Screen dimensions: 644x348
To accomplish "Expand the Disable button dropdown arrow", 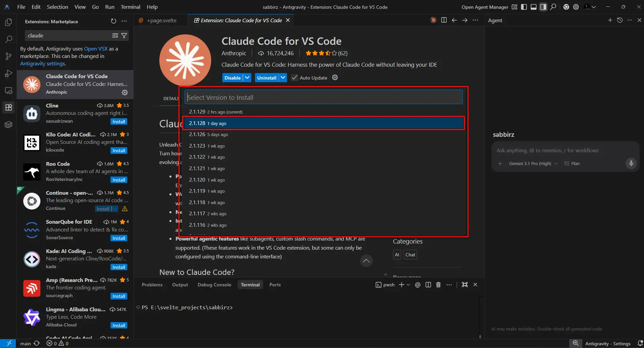I will tap(247, 77).
